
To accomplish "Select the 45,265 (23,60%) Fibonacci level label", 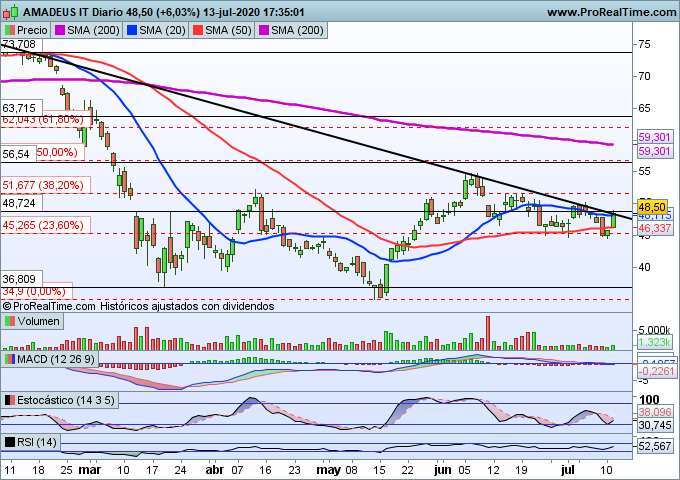I will [42, 225].
